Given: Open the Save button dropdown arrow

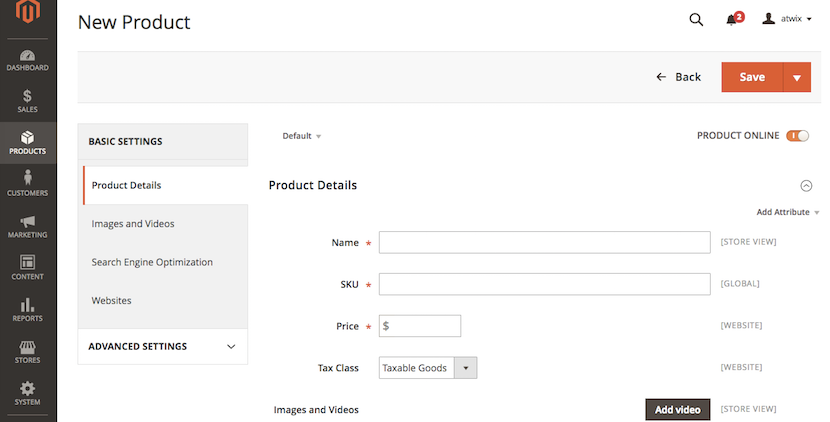Looking at the screenshot, I should (x=797, y=77).
